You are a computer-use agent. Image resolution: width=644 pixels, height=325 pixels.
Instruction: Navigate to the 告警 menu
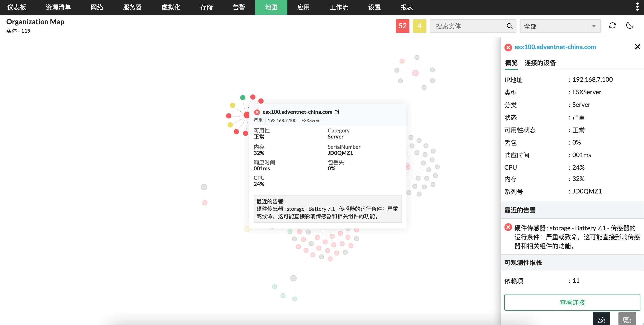(x=238, y=7)
